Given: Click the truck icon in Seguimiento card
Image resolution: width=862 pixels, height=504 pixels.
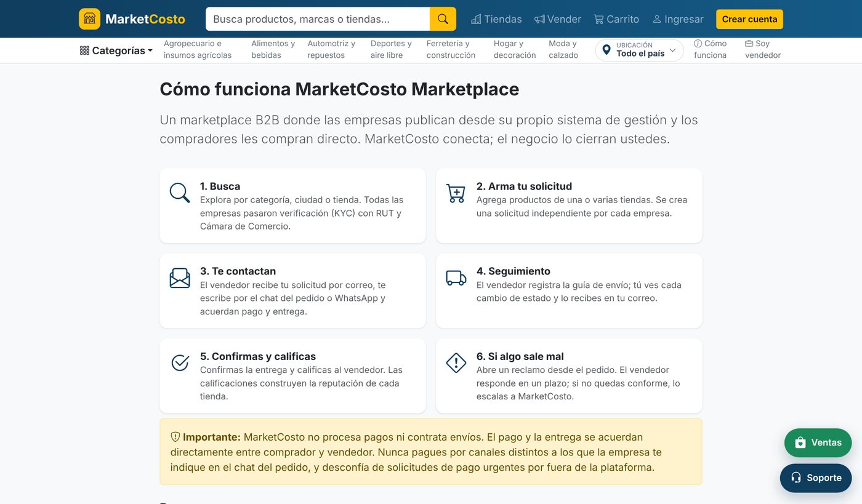Looking at the screenshot, I should pyautogui.click(x=456, y=278).
